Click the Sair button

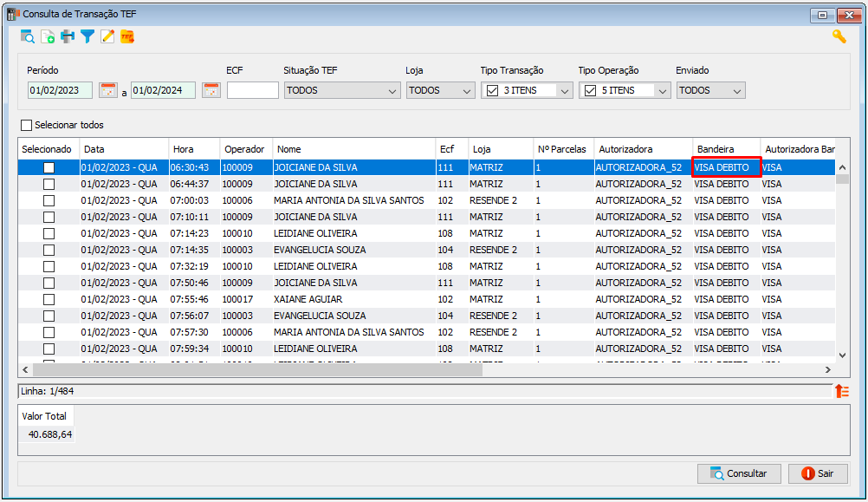(818, 473)
